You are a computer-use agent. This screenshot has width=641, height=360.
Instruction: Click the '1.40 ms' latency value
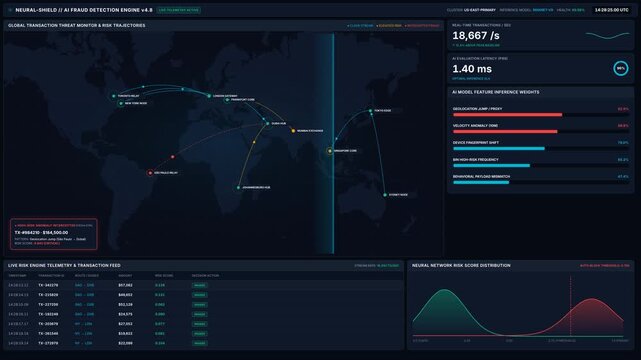point(472,69)
